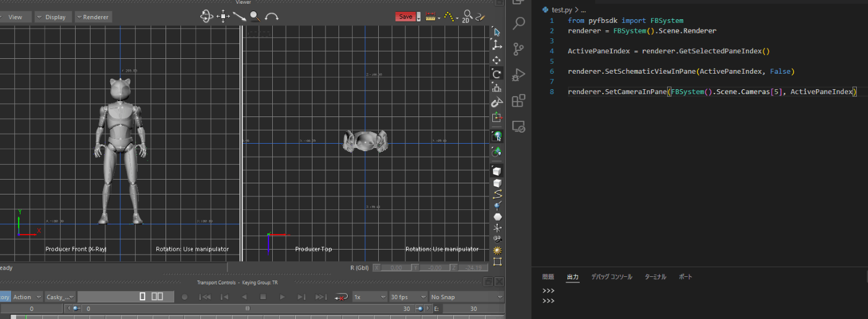Toggle the single-pane layout square in Transport Controls
868x319 pixels.
pyautogui.click(x=143, y=297)
